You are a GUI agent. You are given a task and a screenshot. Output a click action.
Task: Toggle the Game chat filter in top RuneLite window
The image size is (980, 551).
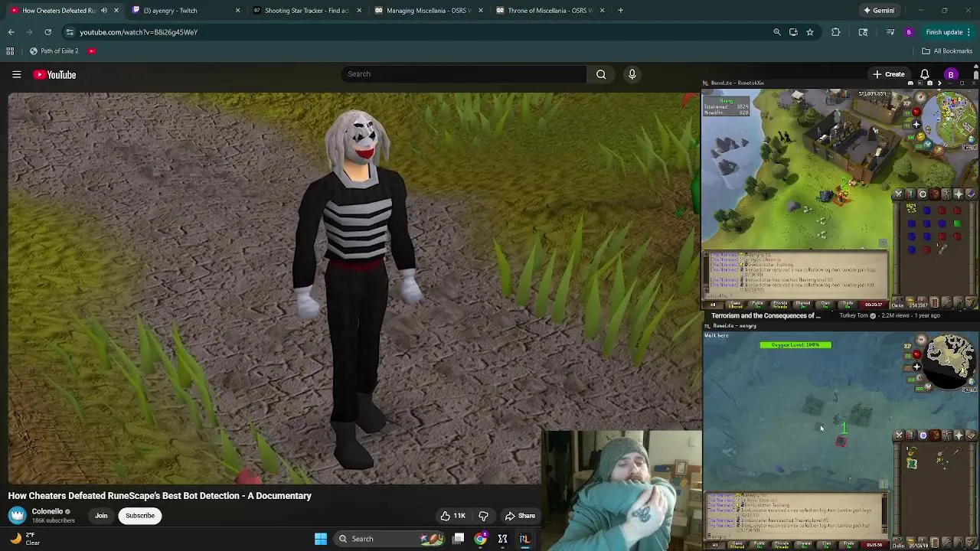735,305
